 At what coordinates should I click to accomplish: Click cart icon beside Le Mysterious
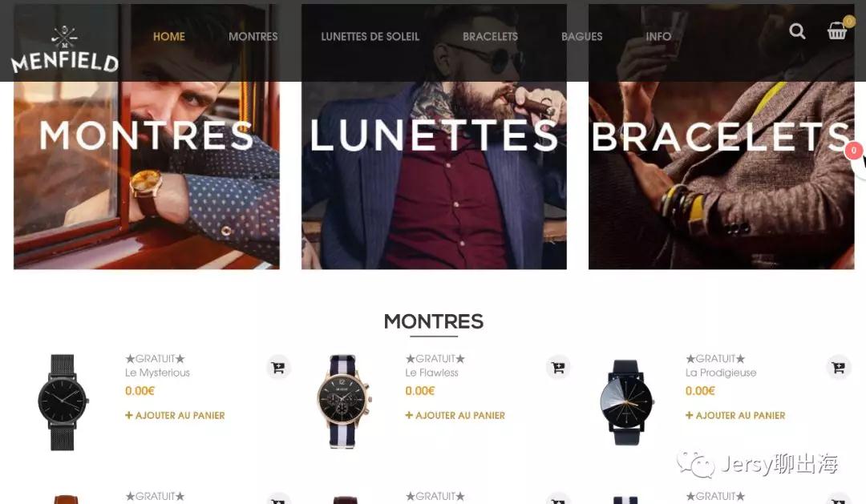pyautogui.click(x=278, y=367)
